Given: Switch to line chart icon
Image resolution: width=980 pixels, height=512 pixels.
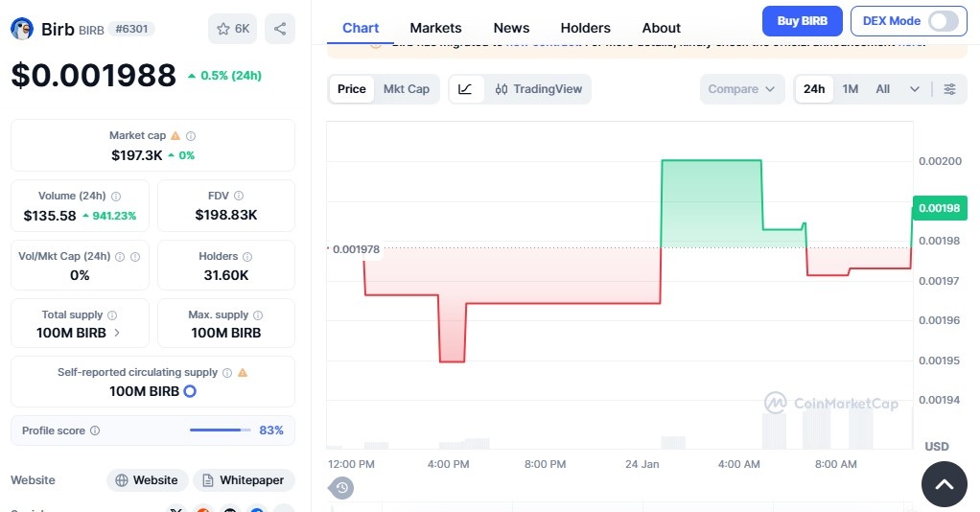Looking at the screenshot, I should pos(465,89).
